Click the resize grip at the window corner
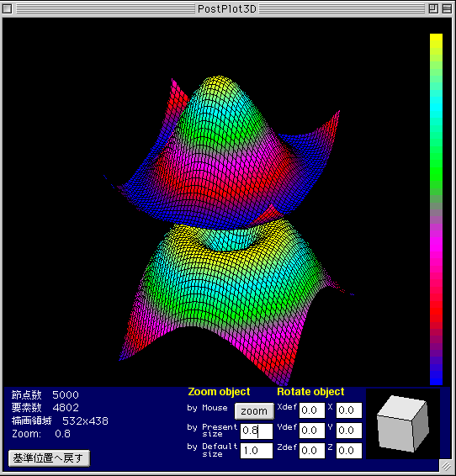Image resolution: width=456 pixels, height=476 pixels. coord(446,466)
